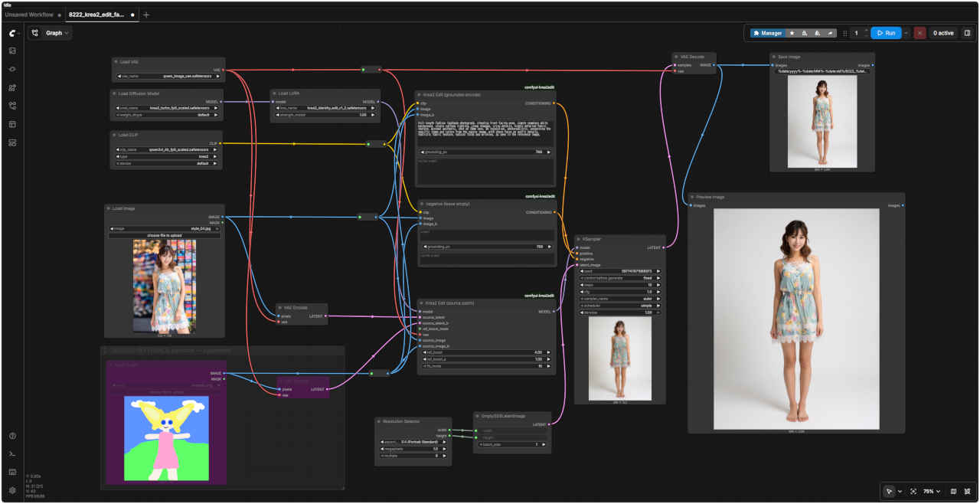Open the templates sidebar icon
The image size is (980, 504).
(x=12, y=124)
